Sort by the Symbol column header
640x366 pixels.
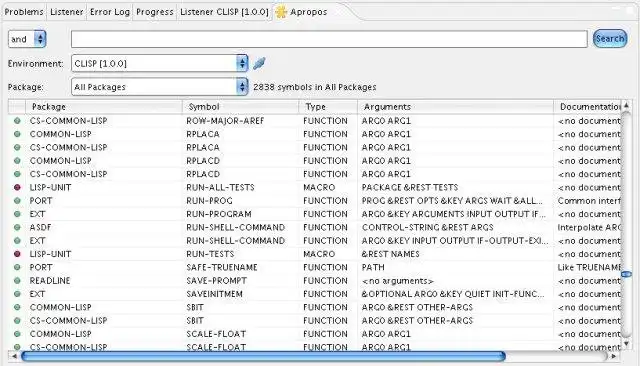click(x=240, y=107)
